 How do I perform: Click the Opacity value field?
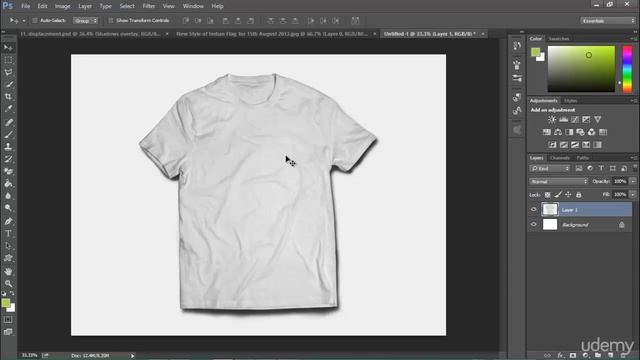[620, 181]
